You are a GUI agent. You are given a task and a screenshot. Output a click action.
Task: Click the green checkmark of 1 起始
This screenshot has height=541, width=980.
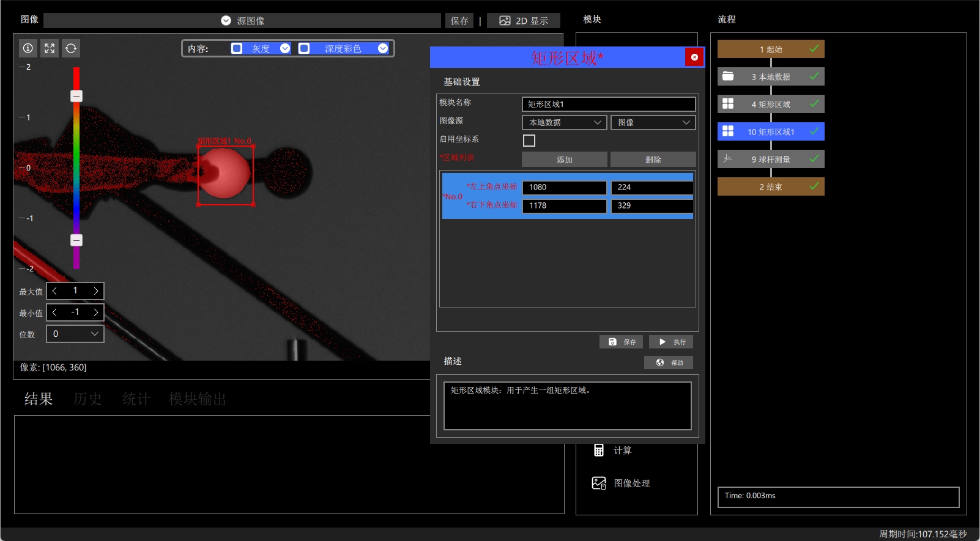pos(814,48)
